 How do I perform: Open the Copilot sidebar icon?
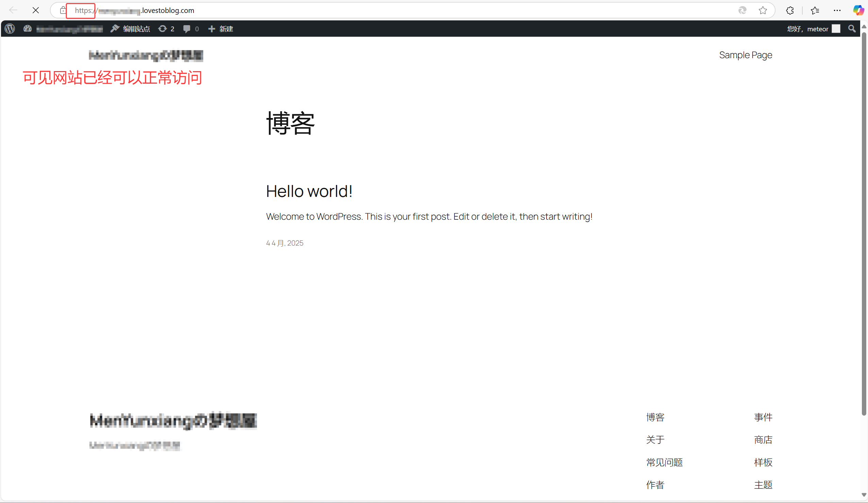coord(858,10)
